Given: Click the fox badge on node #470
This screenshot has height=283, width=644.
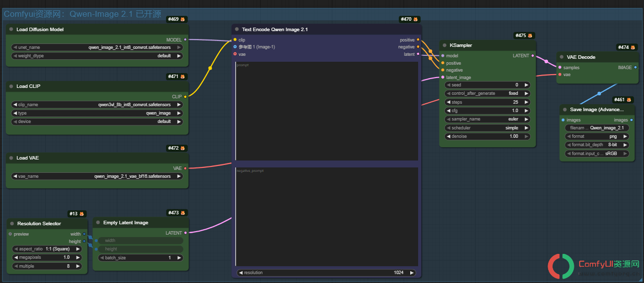Looking at the screenshot, I should click(x=415, y=19).
